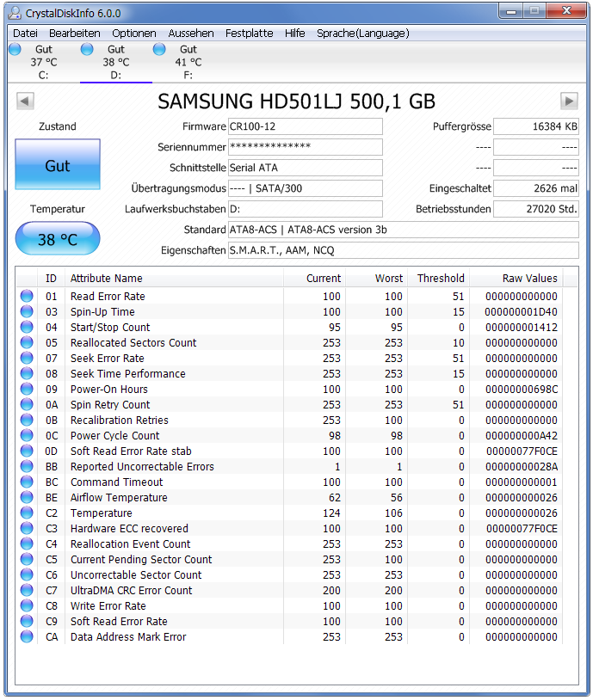Image resolution: width=593 pixels, height=700 pixels.
Task: Click status icon of Spin Retry Count row
Action: [x=27, y=404]
